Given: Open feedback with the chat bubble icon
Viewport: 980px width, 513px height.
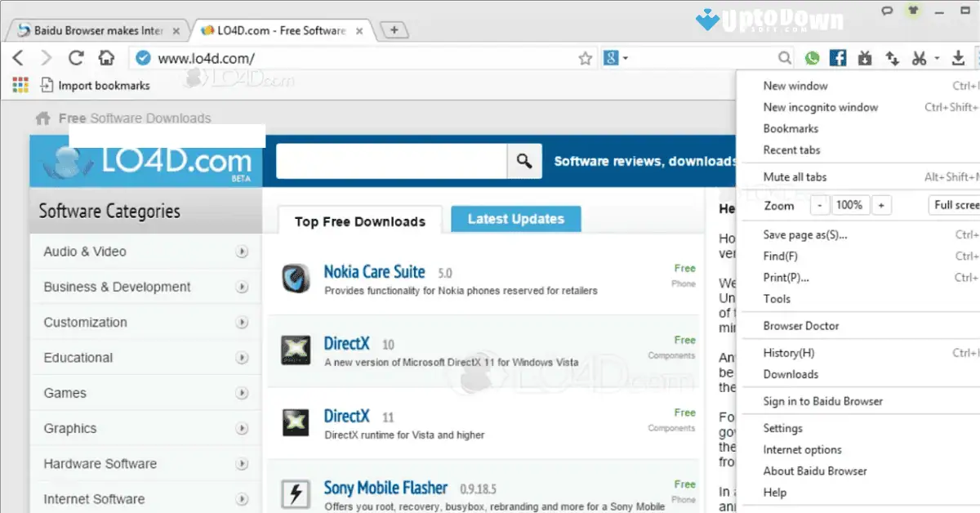Looking at the screenshot, I should [x=887, y=11].
